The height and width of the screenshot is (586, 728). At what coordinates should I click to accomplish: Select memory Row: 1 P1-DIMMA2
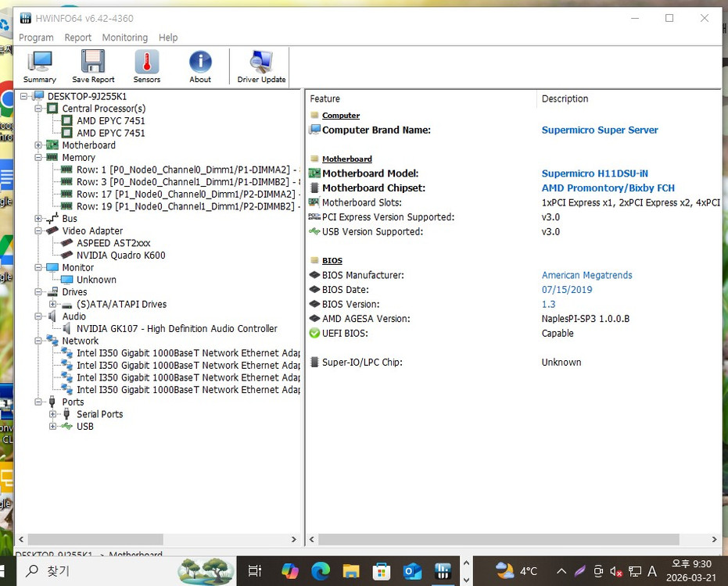[188, 170]
